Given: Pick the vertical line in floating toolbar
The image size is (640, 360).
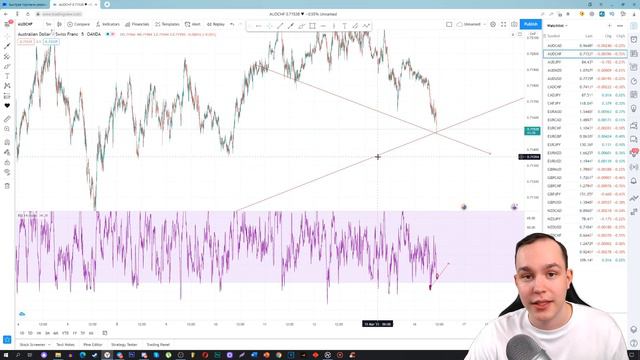Looking at the screenshot, I should click(x=334, y=26).
